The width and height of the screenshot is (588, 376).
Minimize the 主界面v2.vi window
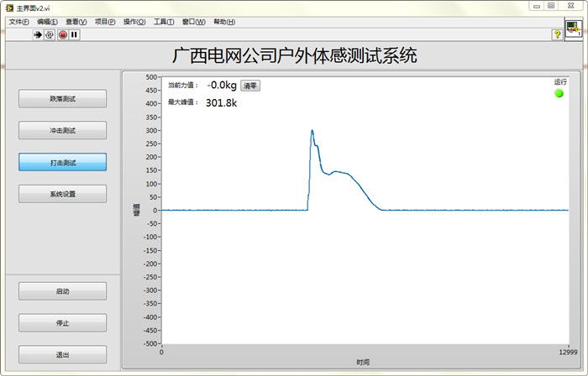[537, 6]
